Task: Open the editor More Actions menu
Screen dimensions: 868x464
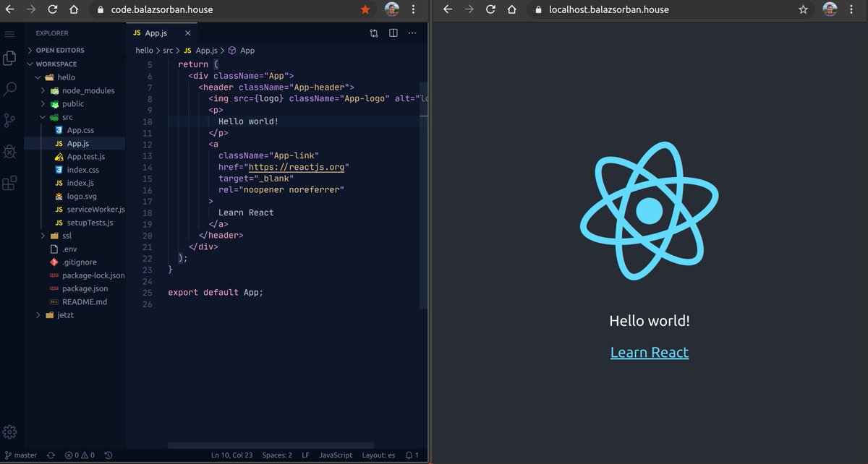Action: tap(413, 33)
